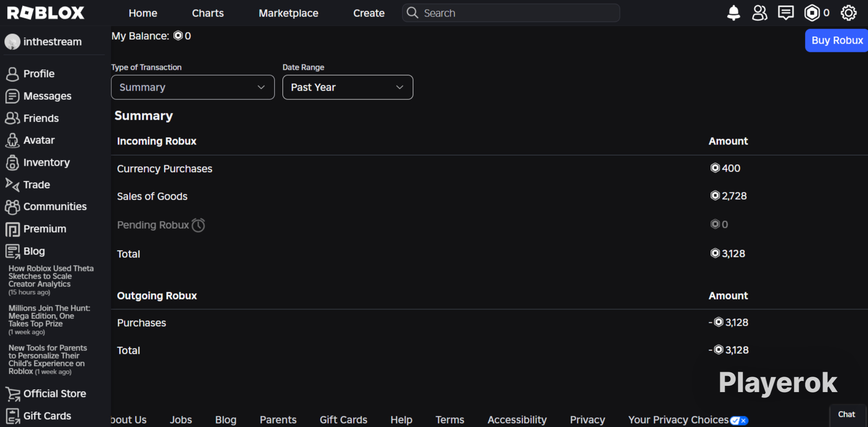Open the Marketplace tab
The width and height of the screenshot is (868, 427).
[x=289, y=13]
